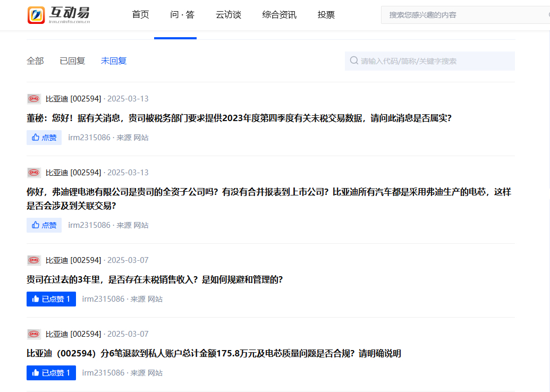Click date 2025-03-13 on 弗迪锂电池 question

(x=128, y=173)
